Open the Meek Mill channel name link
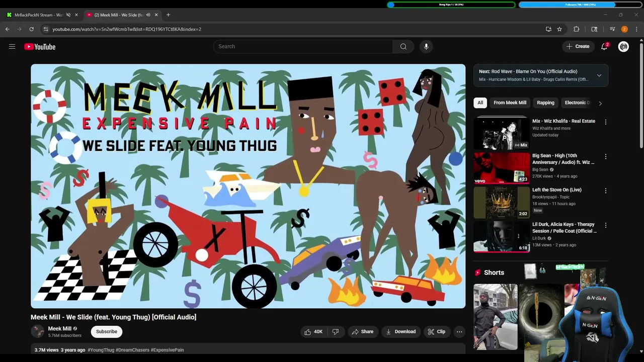This screenshot has width=644, height=362. click(x=59, y=328)
